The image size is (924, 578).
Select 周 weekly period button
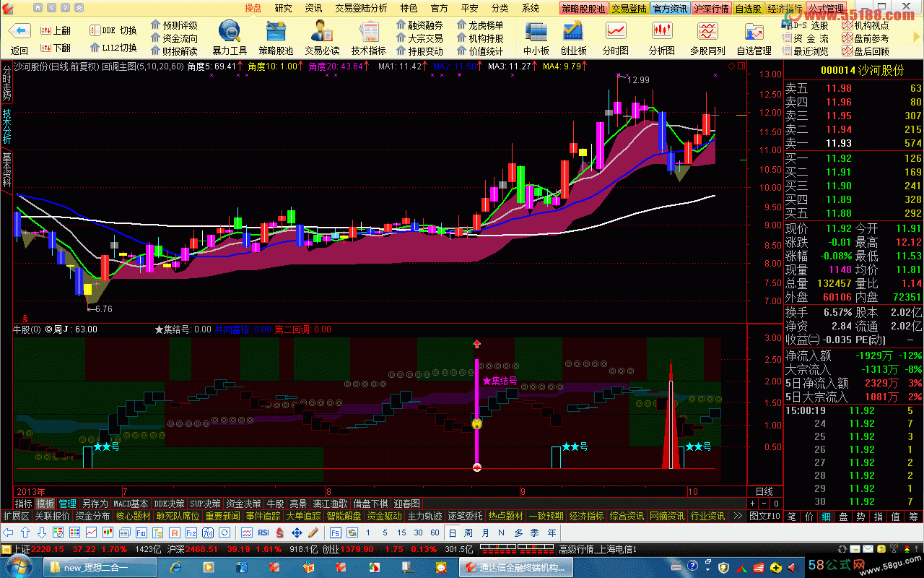click(468, 532)
